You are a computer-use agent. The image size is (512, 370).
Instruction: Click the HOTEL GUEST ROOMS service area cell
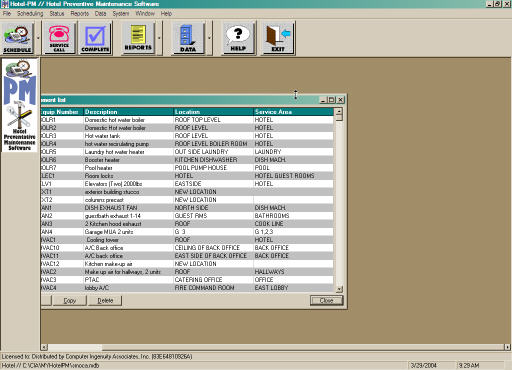pyautogui.click(x=293, y=176)
